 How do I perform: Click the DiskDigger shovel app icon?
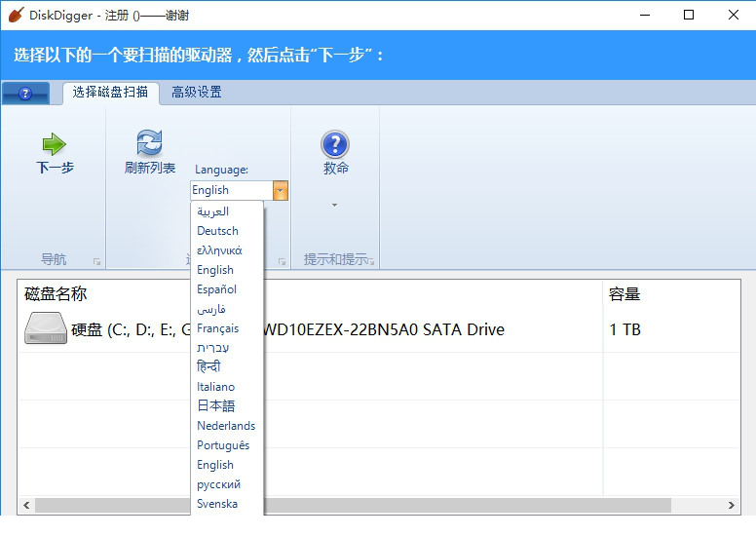point(16,15)
